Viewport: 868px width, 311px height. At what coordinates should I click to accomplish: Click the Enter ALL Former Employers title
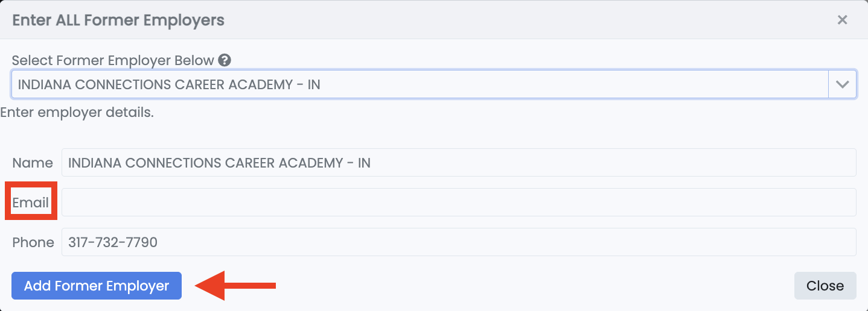pyautogui.click(x=118, y=20)
